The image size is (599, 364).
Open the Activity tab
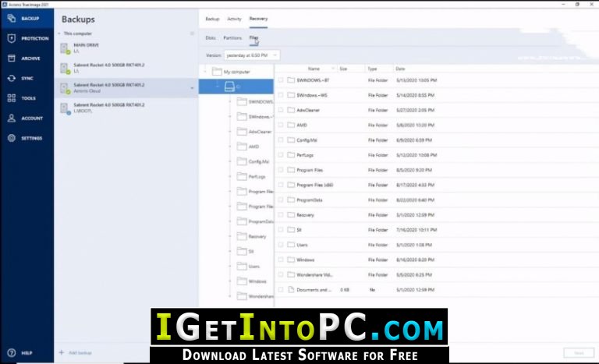[234, 19]
